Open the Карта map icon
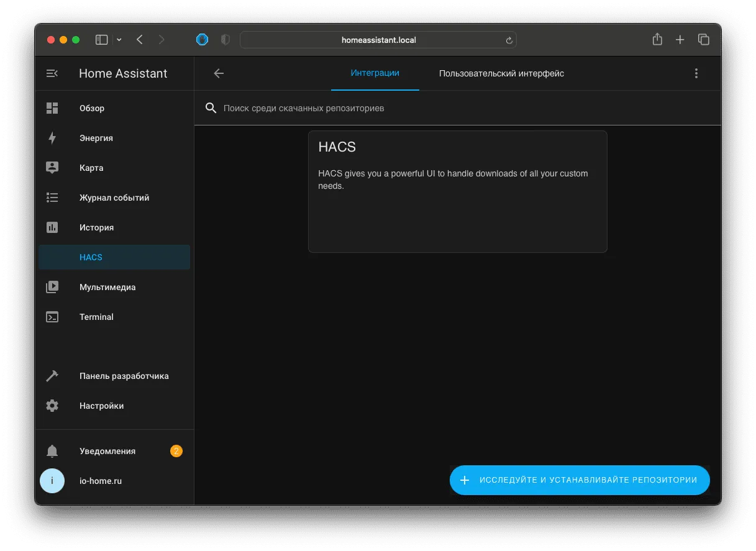Viewport: 756px width, 551px height. click(x=52, y=168)
